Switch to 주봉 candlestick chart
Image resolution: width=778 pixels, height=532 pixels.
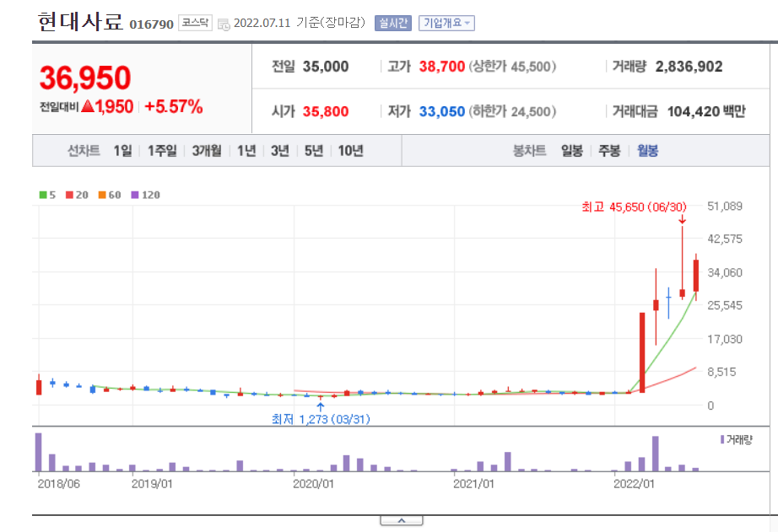click(x=609, y=150)
